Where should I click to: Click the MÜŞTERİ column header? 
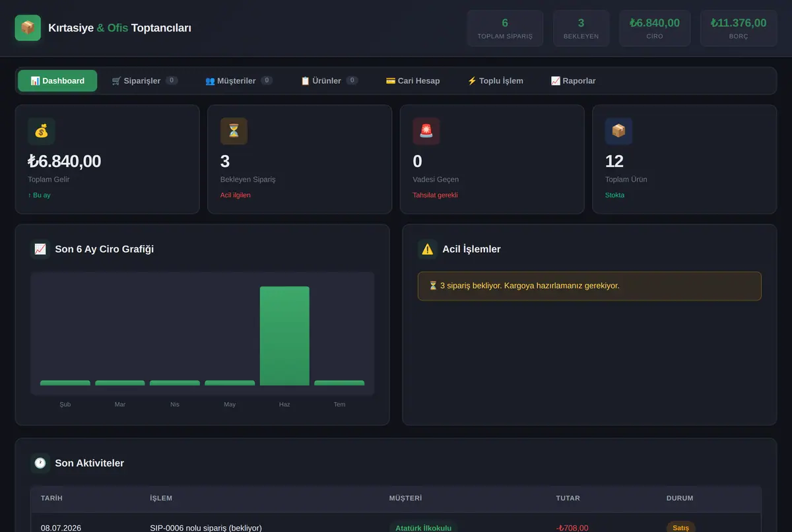click(405, 498)
